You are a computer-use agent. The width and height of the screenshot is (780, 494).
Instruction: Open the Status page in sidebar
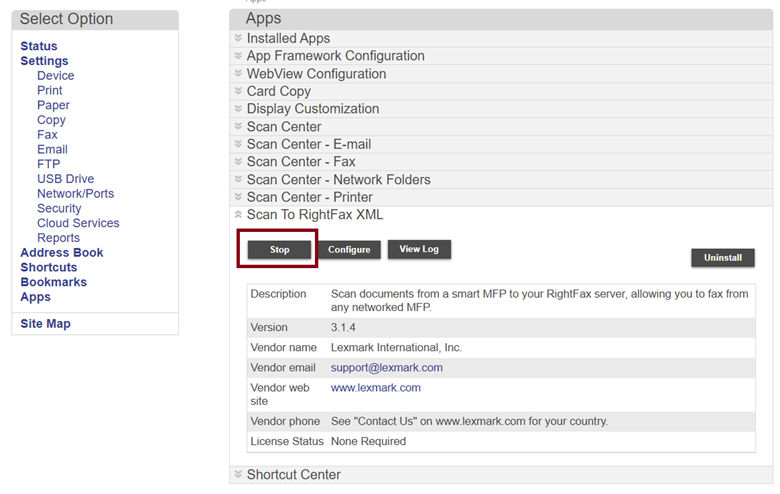click(39, 46)
